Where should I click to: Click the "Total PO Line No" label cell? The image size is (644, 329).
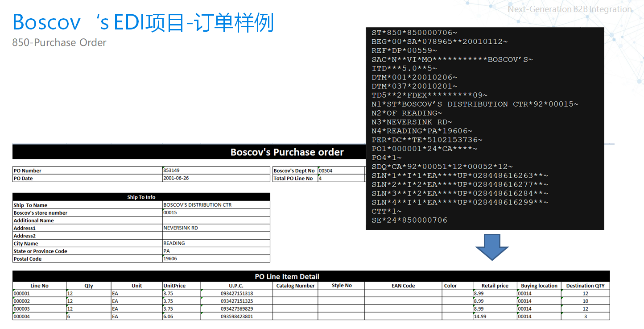pyautogui.click(x=295, y=178)
